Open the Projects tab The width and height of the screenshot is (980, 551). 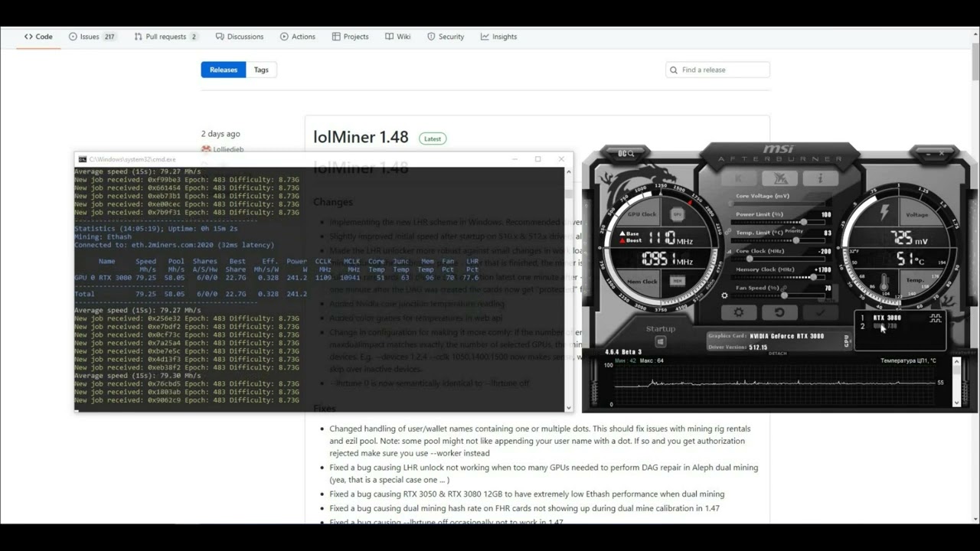[351, 37]
